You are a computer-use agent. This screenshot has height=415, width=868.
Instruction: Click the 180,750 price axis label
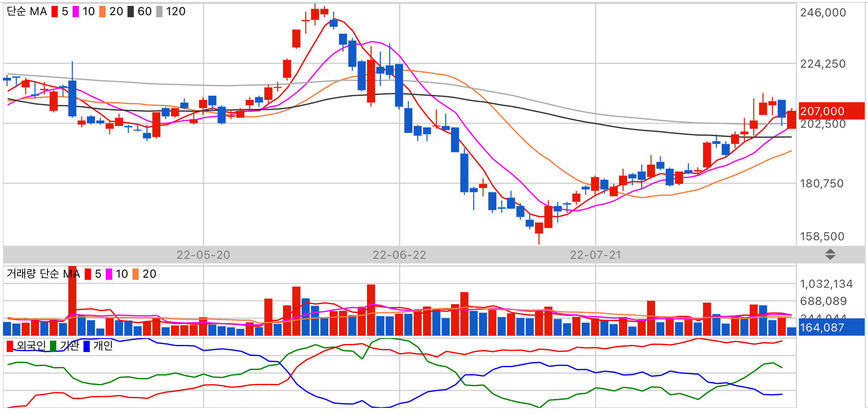822,184
